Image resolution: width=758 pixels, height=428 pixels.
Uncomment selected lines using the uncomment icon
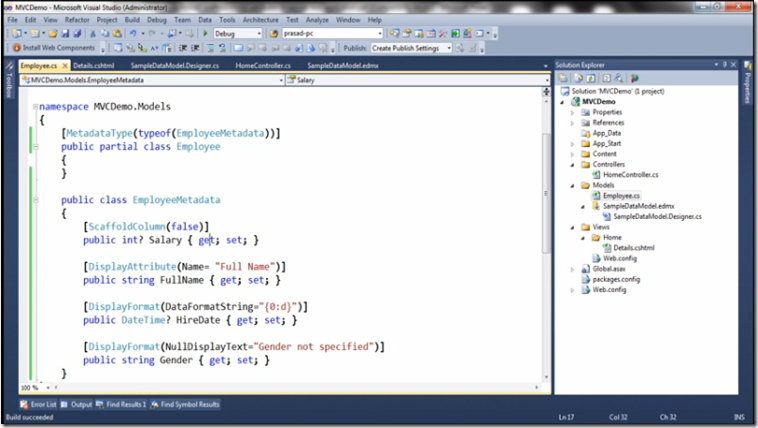click(x=222, y=48)
